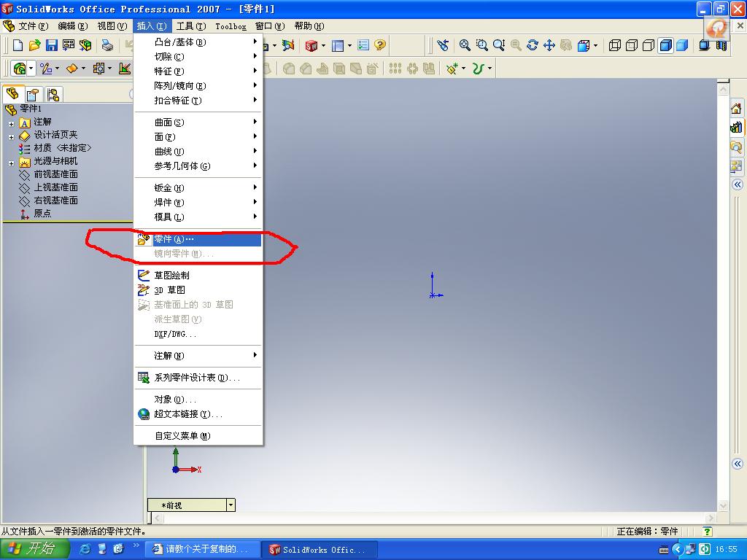Expand the 注解 tree node
747x560 pixels.
coord(11,124)
